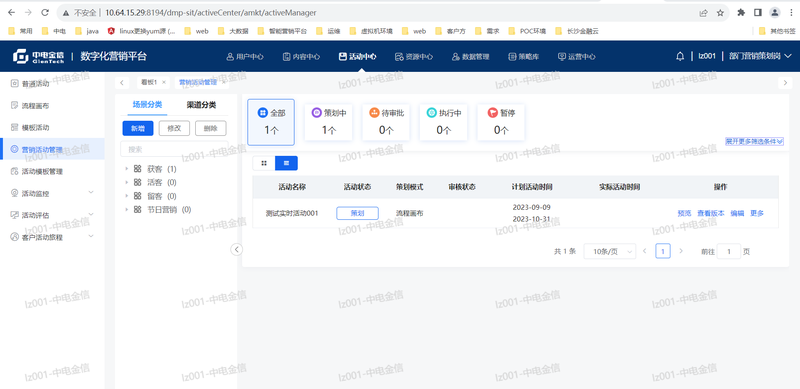Click the browser address bar URL
The image size is (800, 389).
211,13
